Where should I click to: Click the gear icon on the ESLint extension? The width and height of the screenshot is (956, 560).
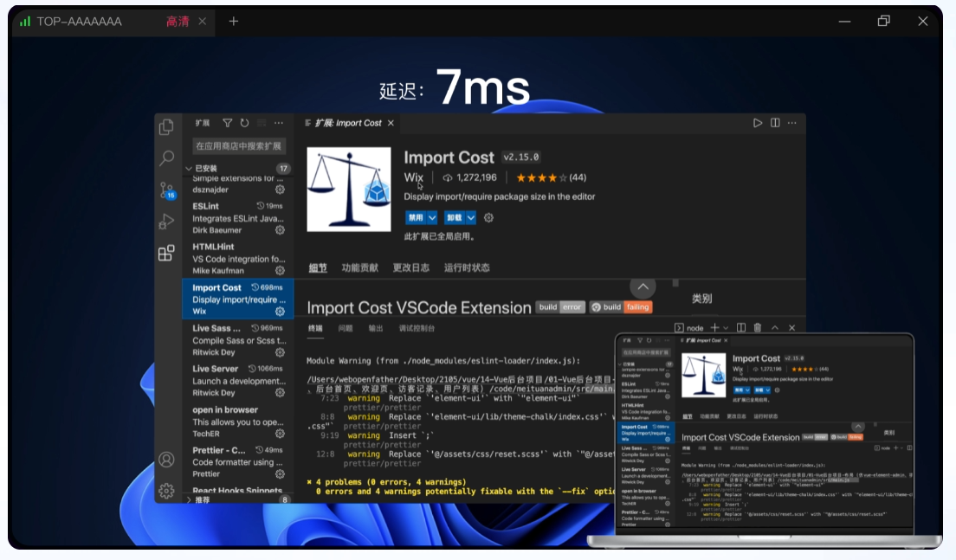coord(280,230)
